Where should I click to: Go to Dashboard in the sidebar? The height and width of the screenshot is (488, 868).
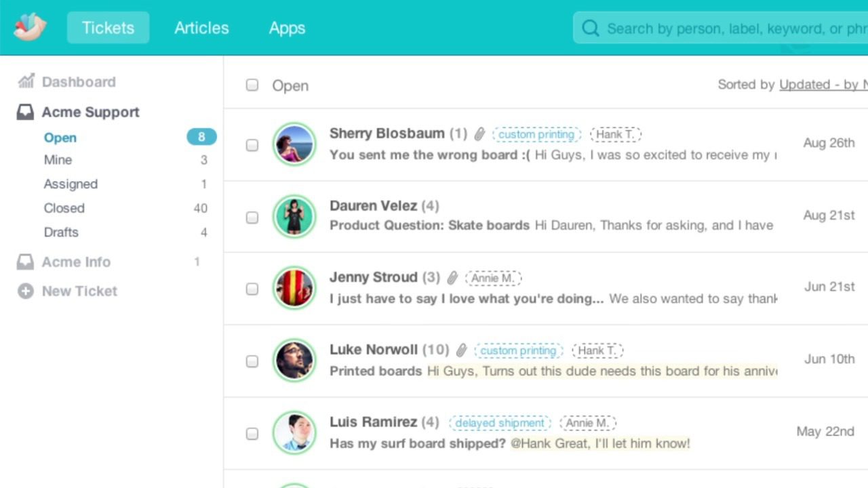click(x=79, y=82)
